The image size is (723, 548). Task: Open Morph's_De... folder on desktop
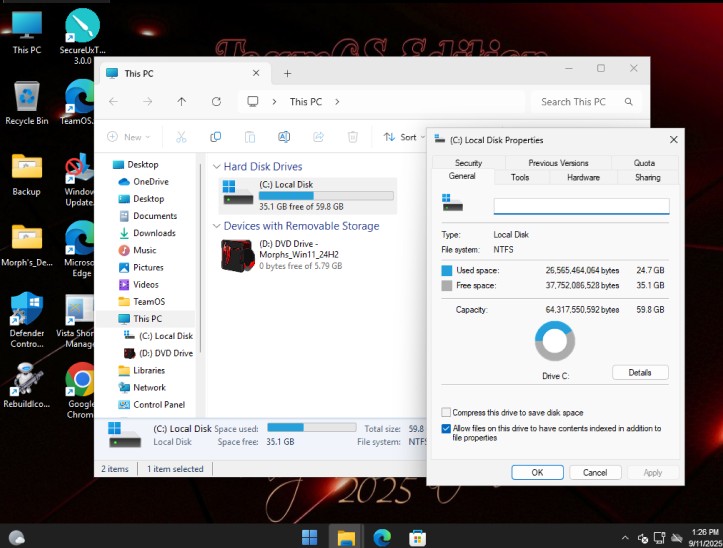(27, 245)
